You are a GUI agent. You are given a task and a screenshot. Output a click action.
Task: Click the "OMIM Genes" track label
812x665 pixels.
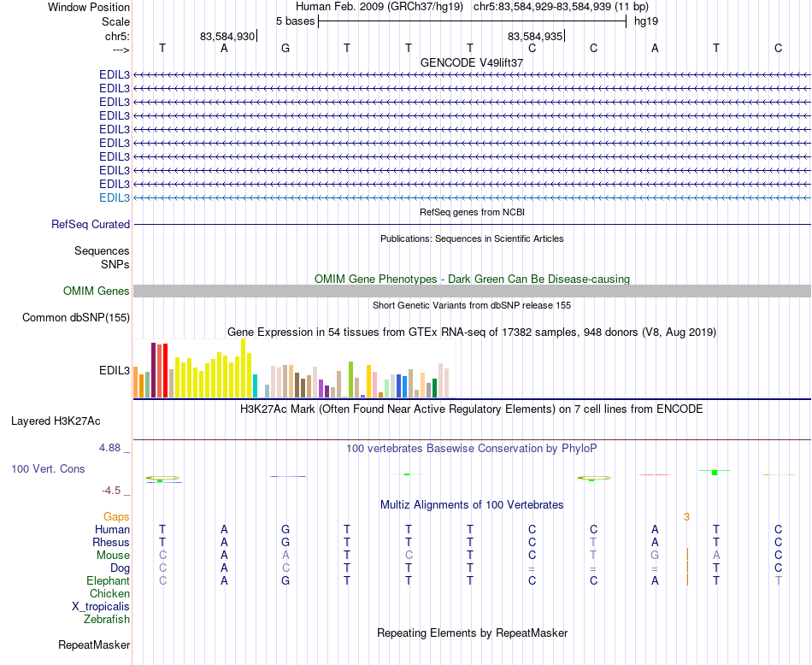tap(97, 291)
